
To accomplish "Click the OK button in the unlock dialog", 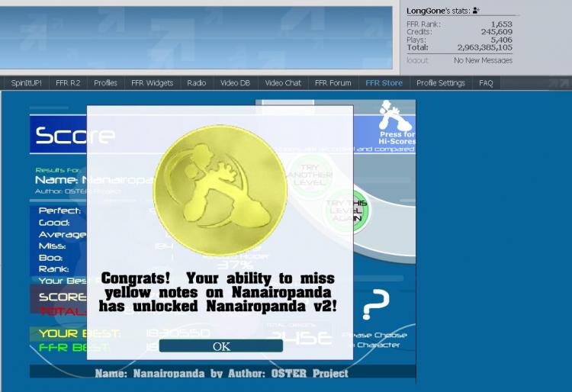I will [x=220, y=346].
